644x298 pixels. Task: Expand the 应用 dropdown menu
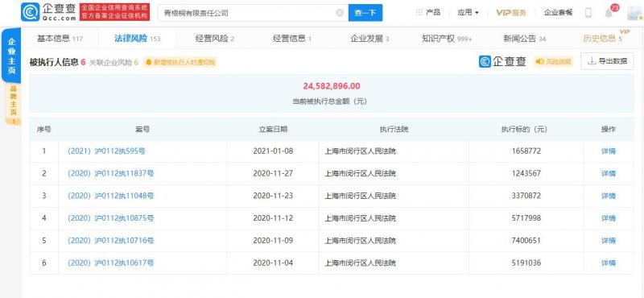click(x=469, y=12)
